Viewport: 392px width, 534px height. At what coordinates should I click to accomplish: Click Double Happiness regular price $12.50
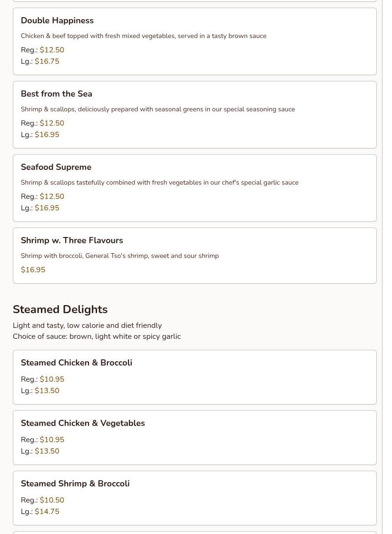(52, 50)
